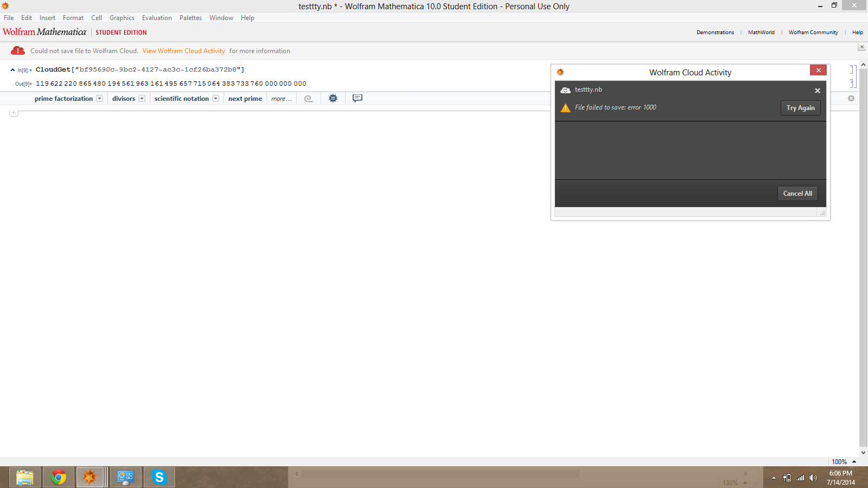Open suggestions bar gear settings

(333, 98)
